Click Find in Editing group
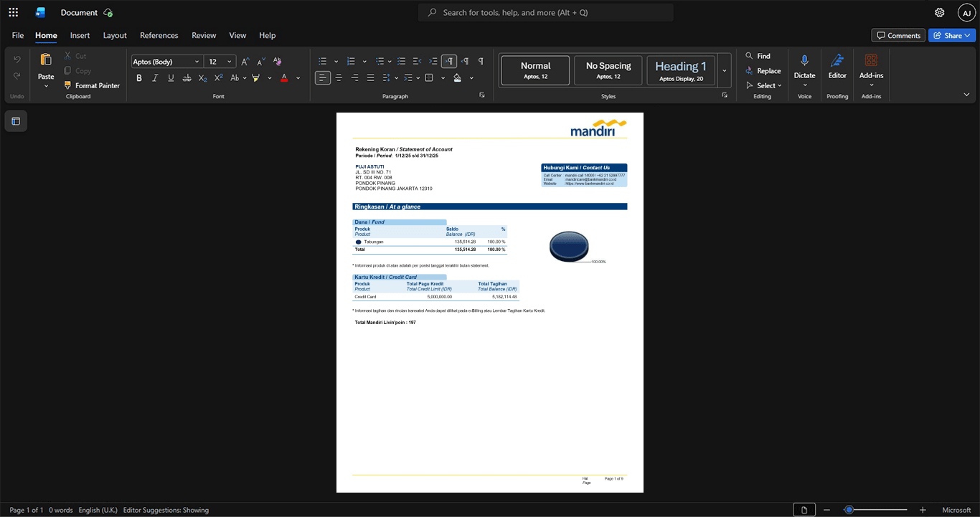The height and width of the screenshot is (517, 980). point(758,56)
